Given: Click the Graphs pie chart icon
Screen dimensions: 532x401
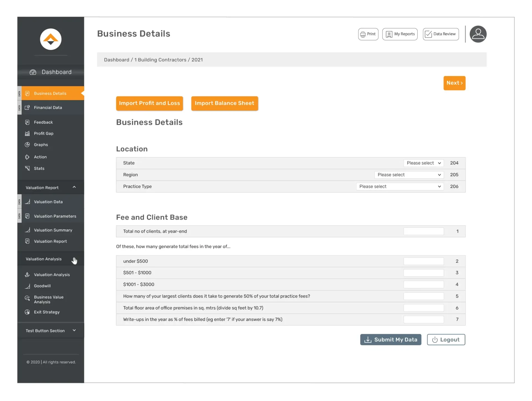Looking at the screenshot, I should [27, 144].
